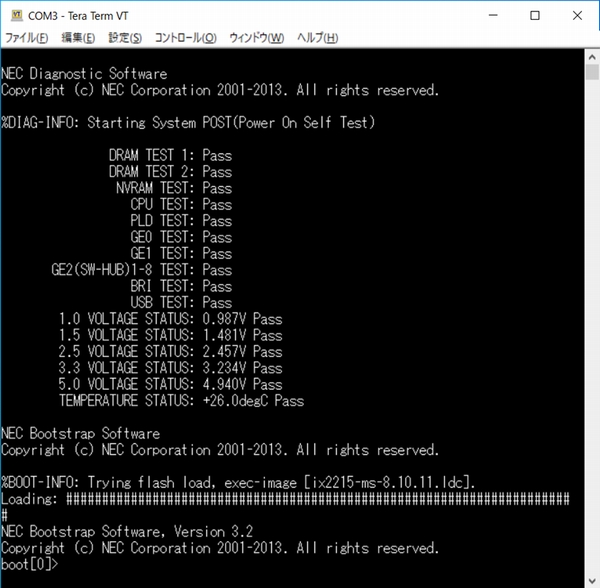Click the '3.3 VOLTAGE STATUS: 3.234V' line

[171, 368]
